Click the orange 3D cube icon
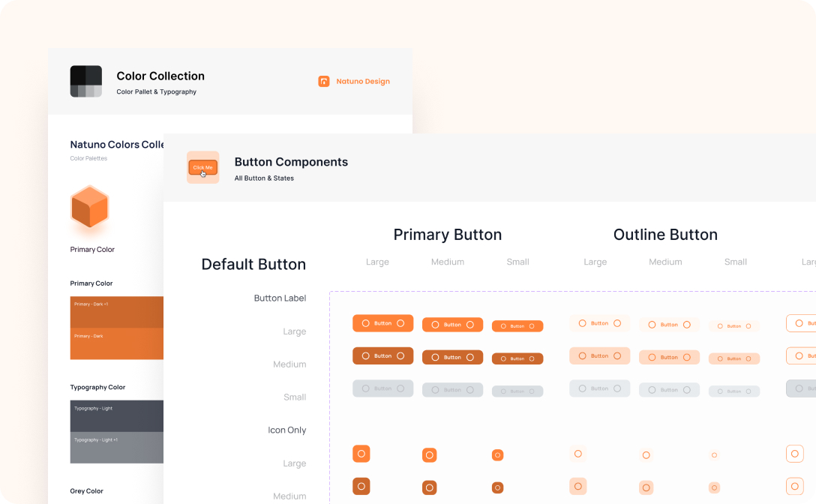This screenshot has height=504, width=816. click(89, 206)
